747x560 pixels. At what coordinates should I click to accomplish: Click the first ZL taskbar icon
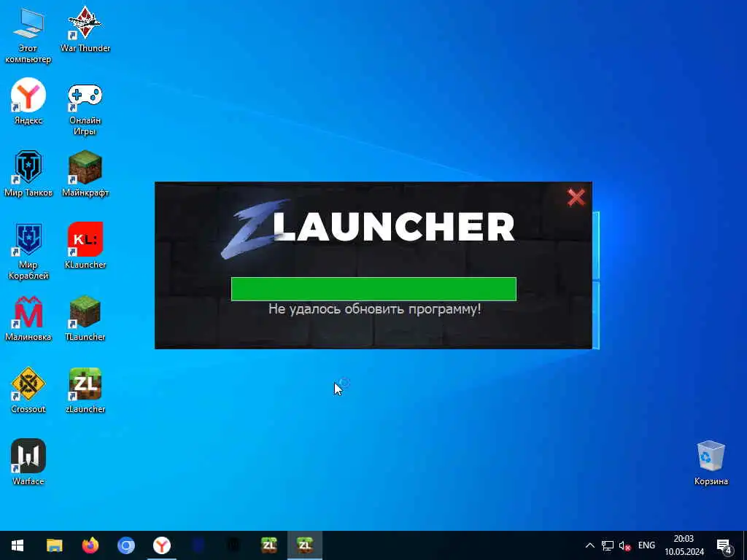coord(269,545)
